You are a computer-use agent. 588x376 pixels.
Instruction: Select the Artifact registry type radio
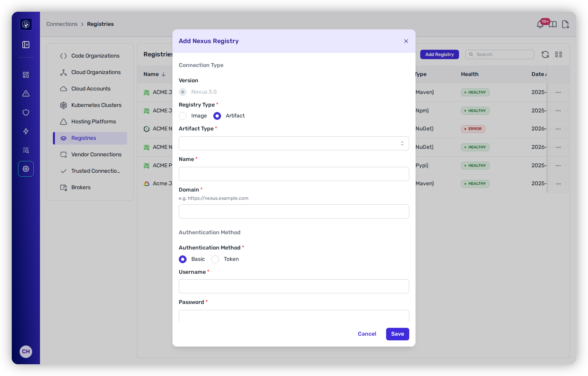click(x=217, y=116)
